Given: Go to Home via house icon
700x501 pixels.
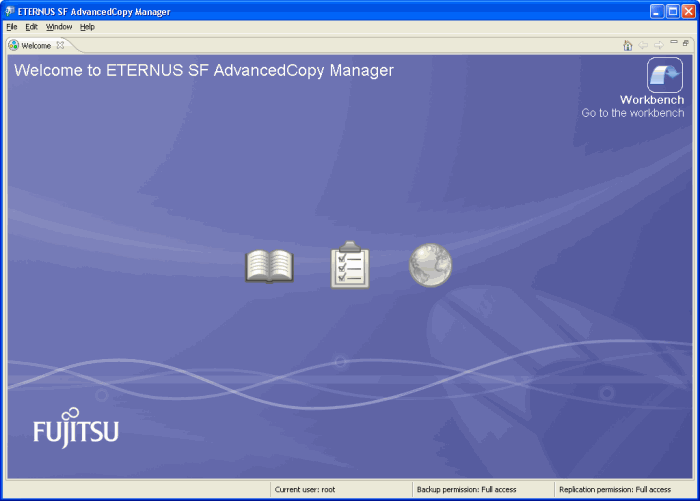Looking at the screenshot, I should tap(628, 45).
